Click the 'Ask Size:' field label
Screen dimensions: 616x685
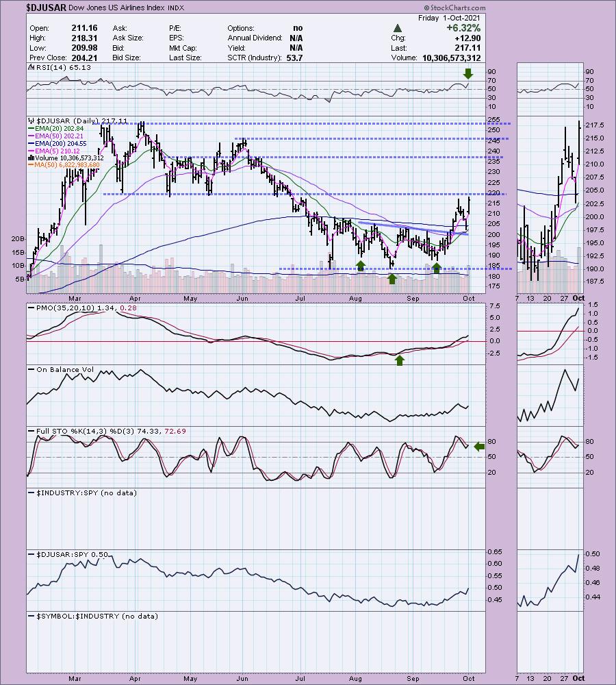(127, 38)
